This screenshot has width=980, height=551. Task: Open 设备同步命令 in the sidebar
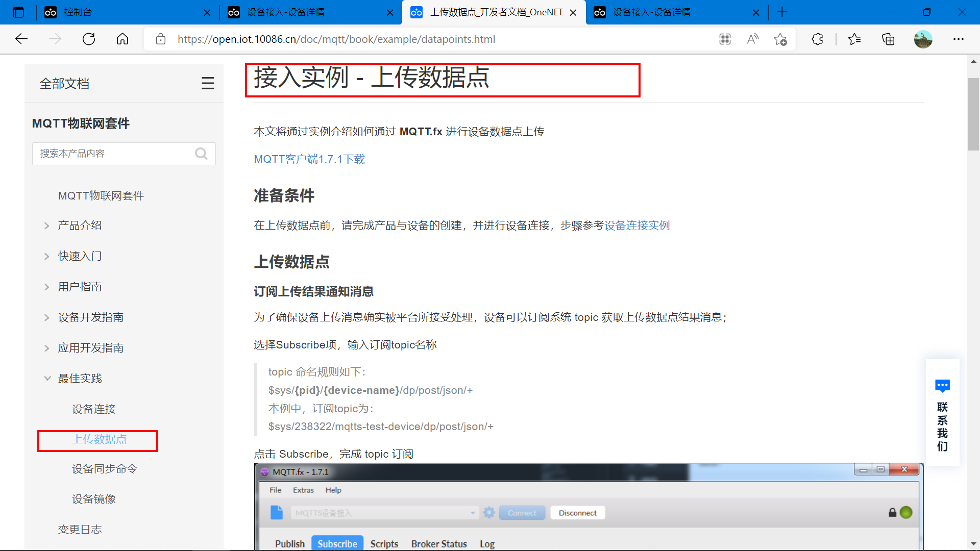point(105,469)
